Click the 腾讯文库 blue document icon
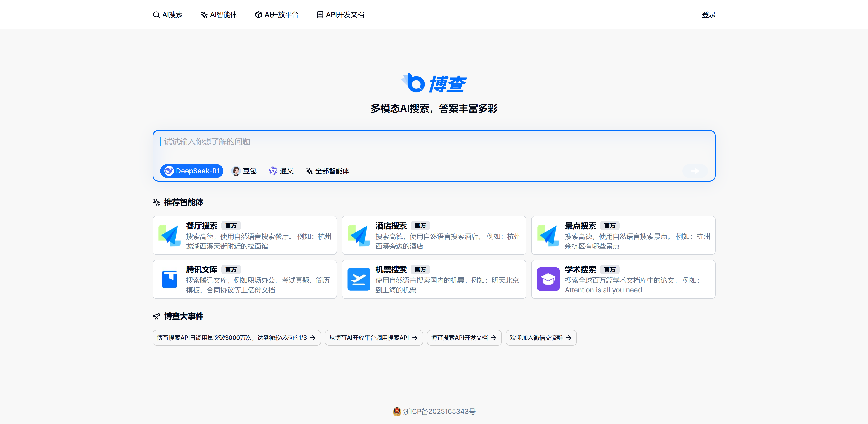The width and height of the screenshot is (868, 424). [x=170, y=279]
